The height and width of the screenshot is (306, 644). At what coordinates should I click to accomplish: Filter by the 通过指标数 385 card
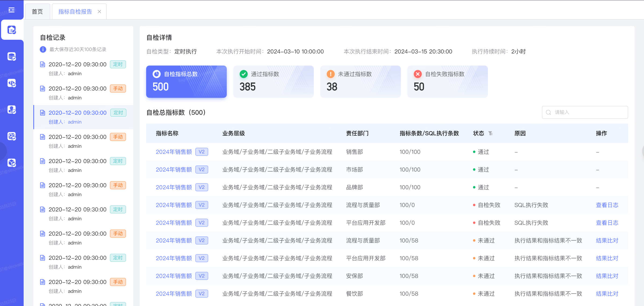(274, 82)
